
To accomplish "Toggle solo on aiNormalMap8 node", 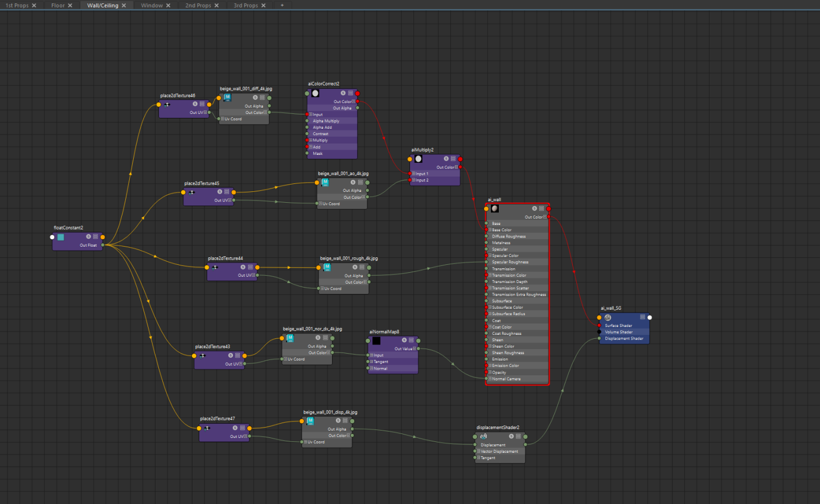I will pyautogui.click(x=404, y=340).
